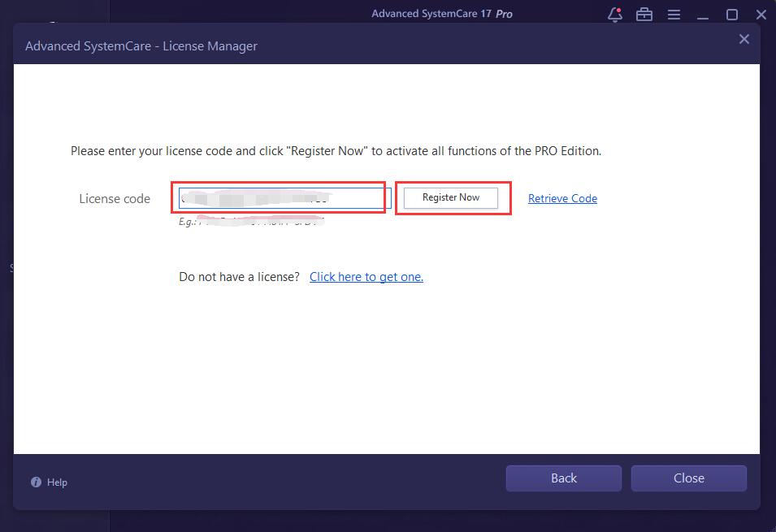This screenshot has height=532, width=776.
Task: Focus the License code input field
Action: [x=285, y=198]
